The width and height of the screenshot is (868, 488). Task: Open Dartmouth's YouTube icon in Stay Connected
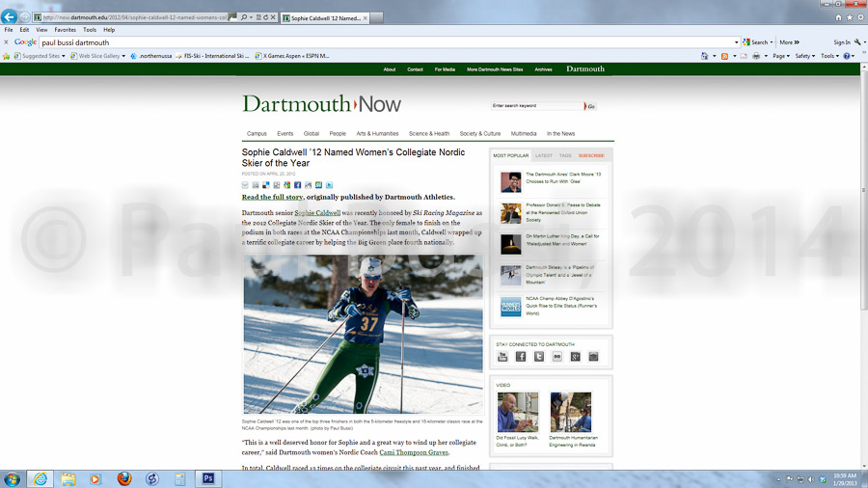click(502, 357)
